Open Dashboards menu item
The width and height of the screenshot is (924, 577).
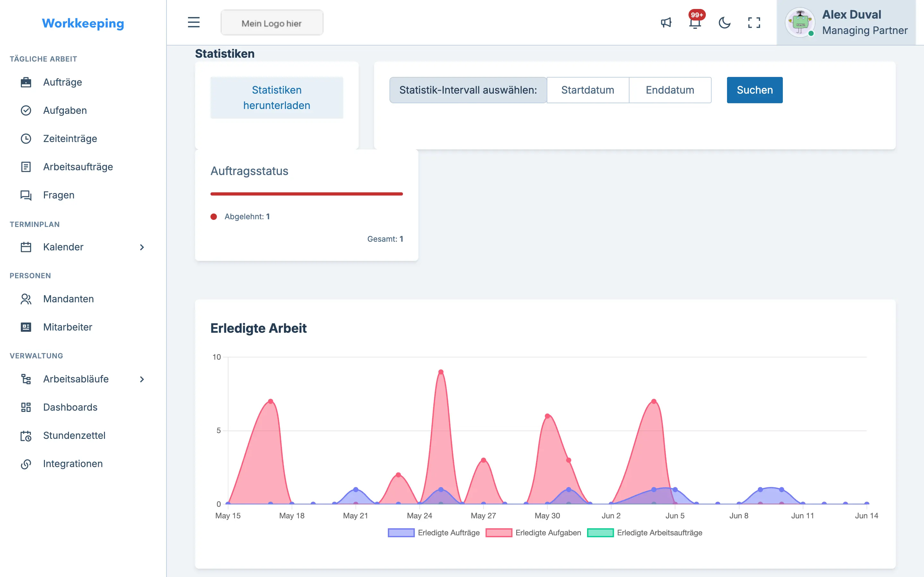click(x=70, y=407)
